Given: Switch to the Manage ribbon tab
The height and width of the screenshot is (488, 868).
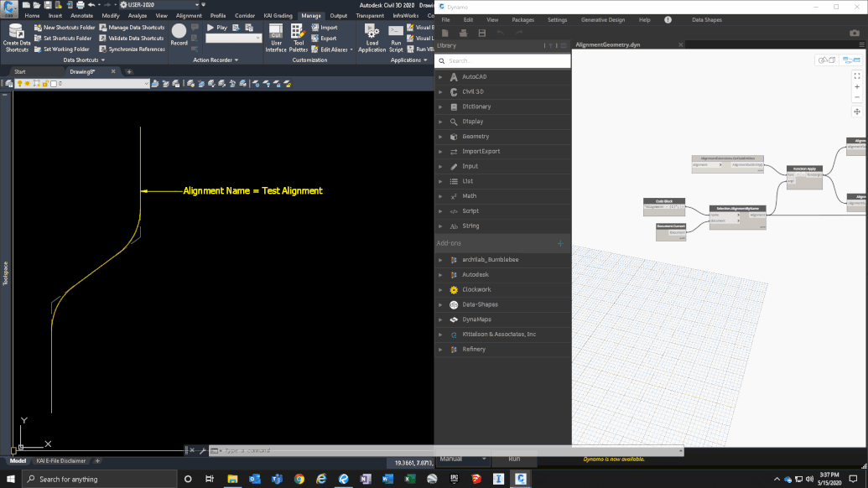Looking at the screenshot, I should click(311, 15).
